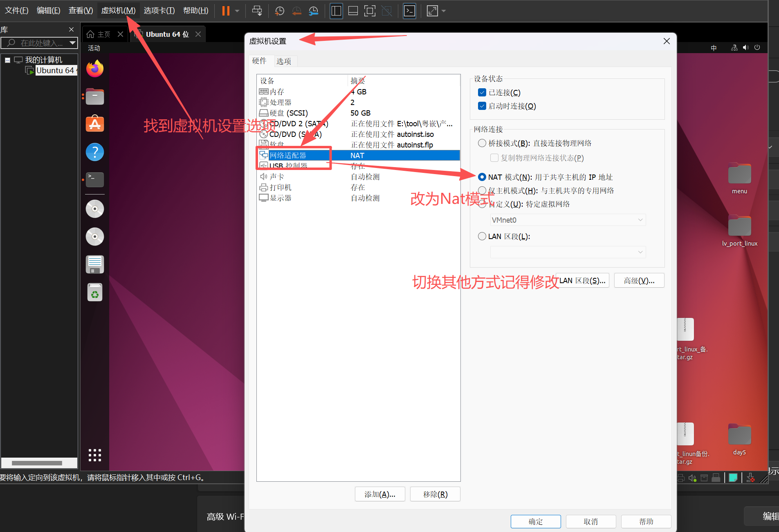Enter full screen mode icon in toolbar

point(370,11)
